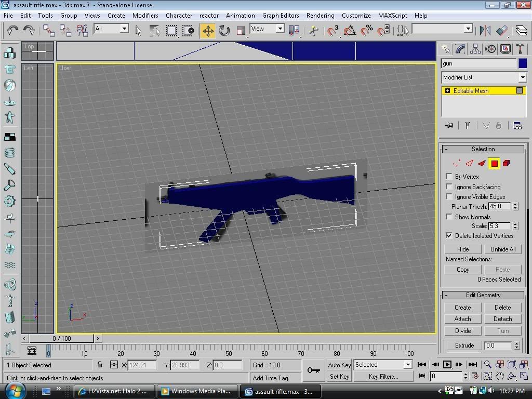Toggle Ignore Backfacing option
Image resolution: width=532 pixels, height=399 pixels.
(449, 187)
